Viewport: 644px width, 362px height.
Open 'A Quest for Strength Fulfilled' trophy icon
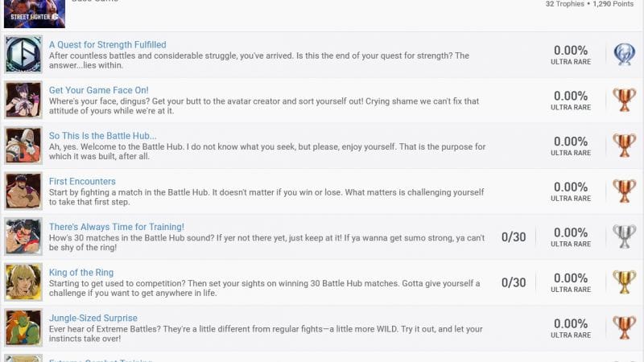tap(23, 54)
